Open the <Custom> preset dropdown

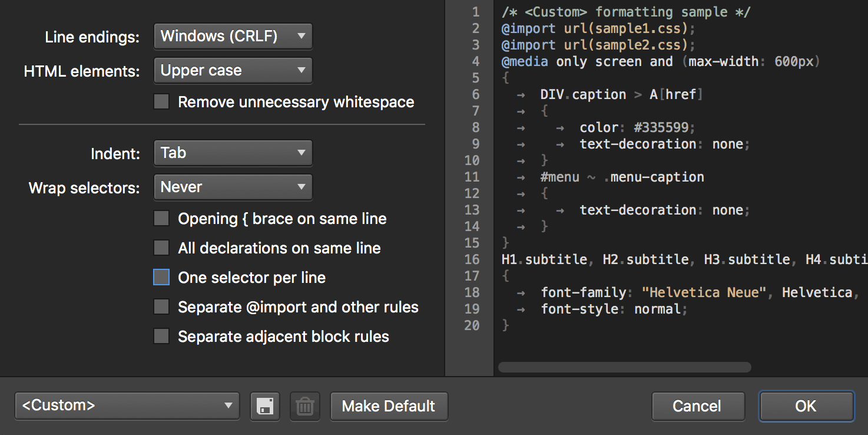point(127,406)
